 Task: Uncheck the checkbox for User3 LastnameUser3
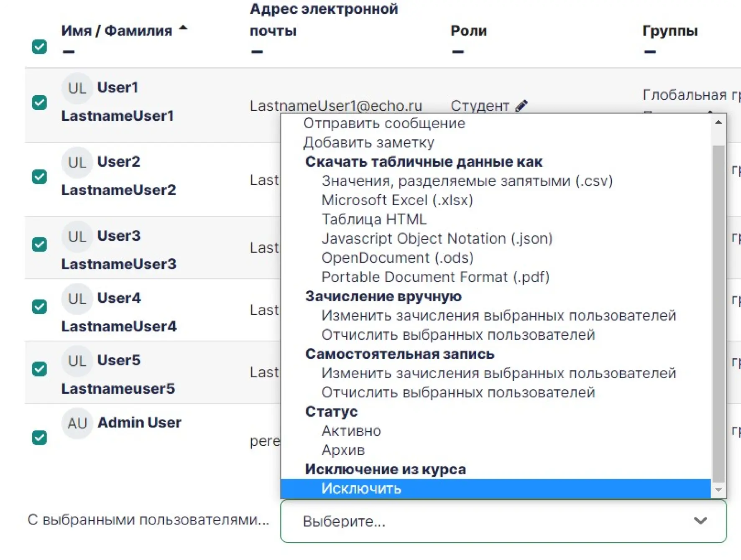pyautogui.click(x=39, y=244)
